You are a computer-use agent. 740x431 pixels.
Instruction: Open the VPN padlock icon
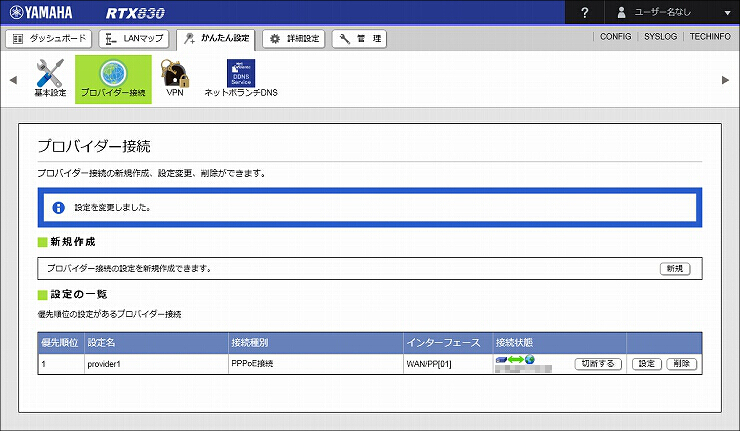pyautogui.click(x=175, y=78)
